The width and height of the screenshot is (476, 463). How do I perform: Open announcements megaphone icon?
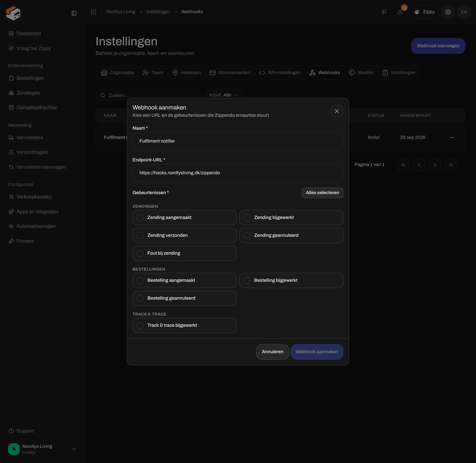384,12
